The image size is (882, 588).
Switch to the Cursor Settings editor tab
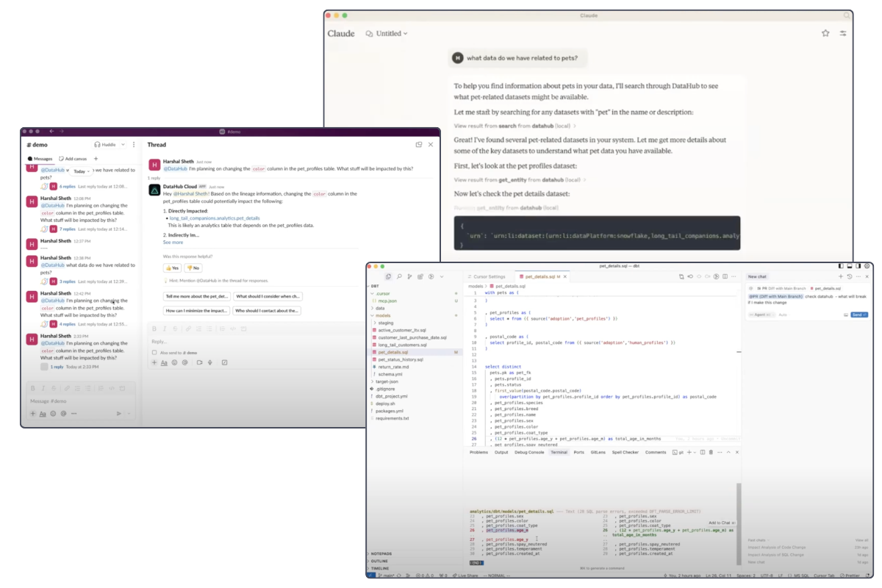tap(489, 276)
